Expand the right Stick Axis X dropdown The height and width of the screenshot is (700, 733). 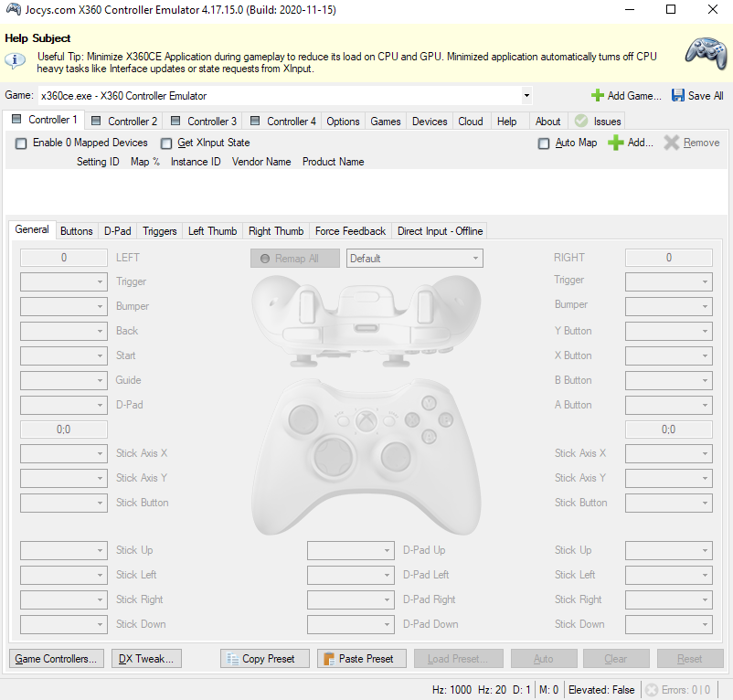pos(669,453)
